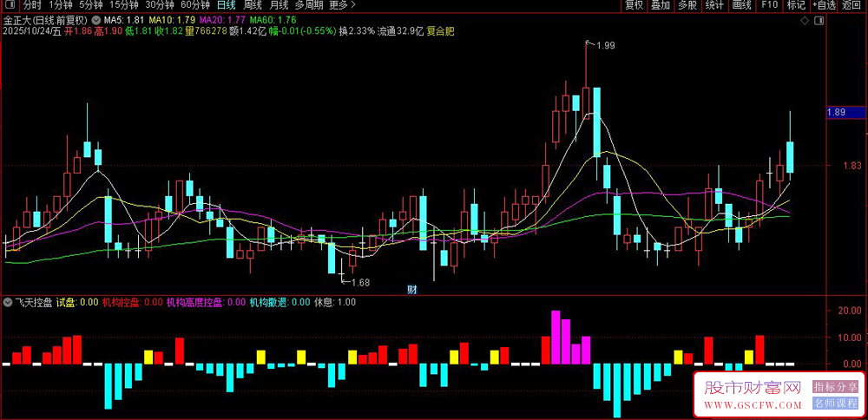Click the 幅-0.01(-0.55%) change value

(302, 31)
